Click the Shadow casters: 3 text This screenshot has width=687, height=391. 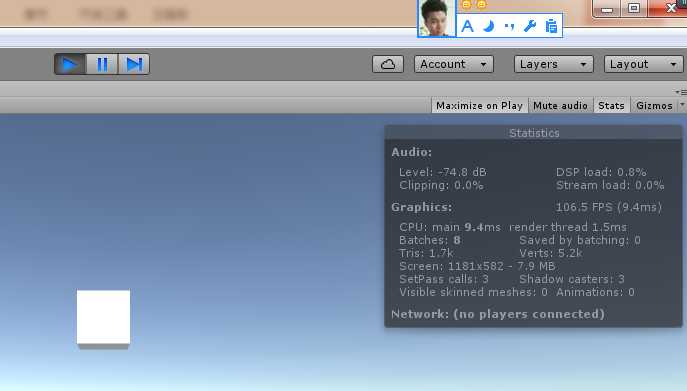[572, 279]
